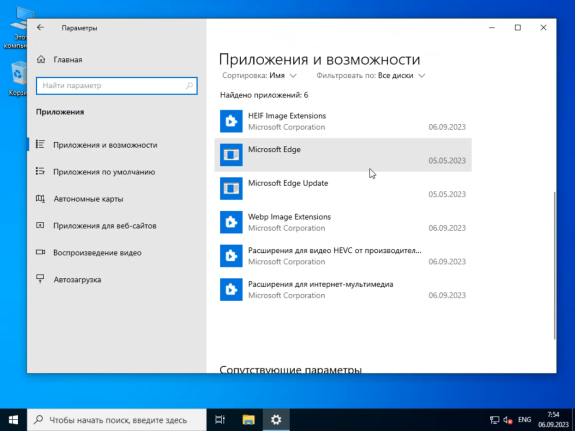575x431 pixels.
Task: Open the Сортировка: Имя dropdown
Action: tap(259, 76)
